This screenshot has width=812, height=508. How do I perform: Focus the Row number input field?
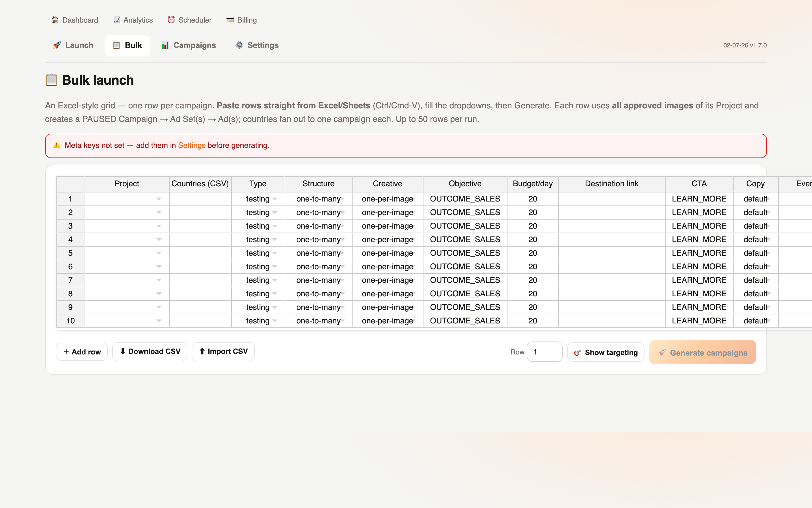(544, 352)
